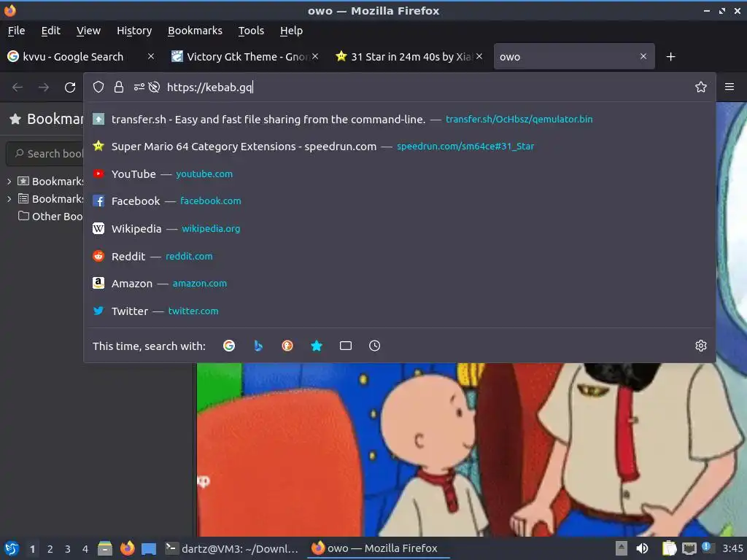Viewport: 747px width, 560px height.
Task: Open the Firefox hamburger application menu
Action: pos(729,87)
